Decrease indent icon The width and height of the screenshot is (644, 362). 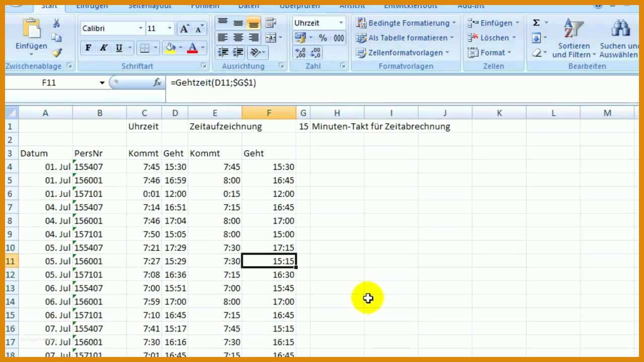(x=222, y=52)
